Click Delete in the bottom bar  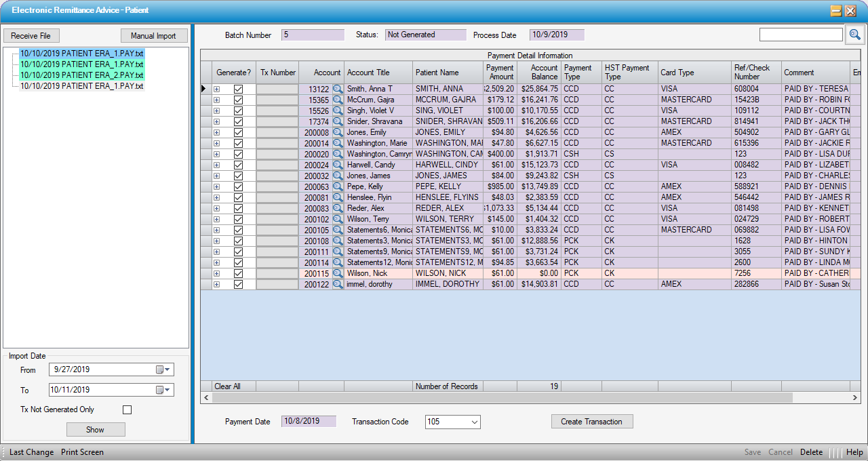pyautogui.click(x=811, y=452)
